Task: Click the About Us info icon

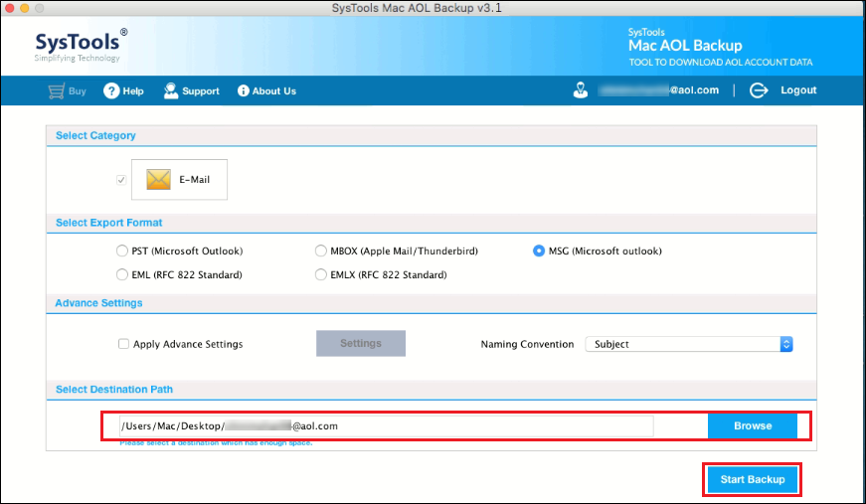Action: (x=243, y=91)
